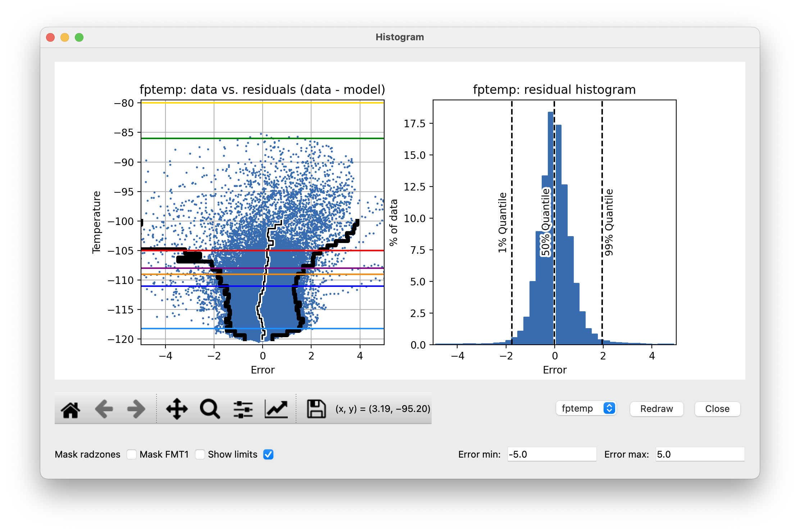Image resolution: width=800 pixels, height=532 pixels.
Task: Edit the Error min value
Action: click(552, 454)
